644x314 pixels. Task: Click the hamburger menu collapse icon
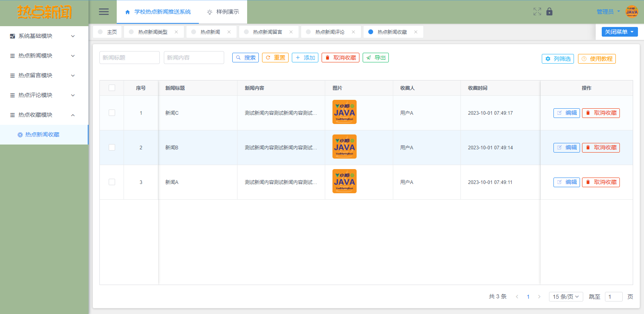tap(104, 12)
